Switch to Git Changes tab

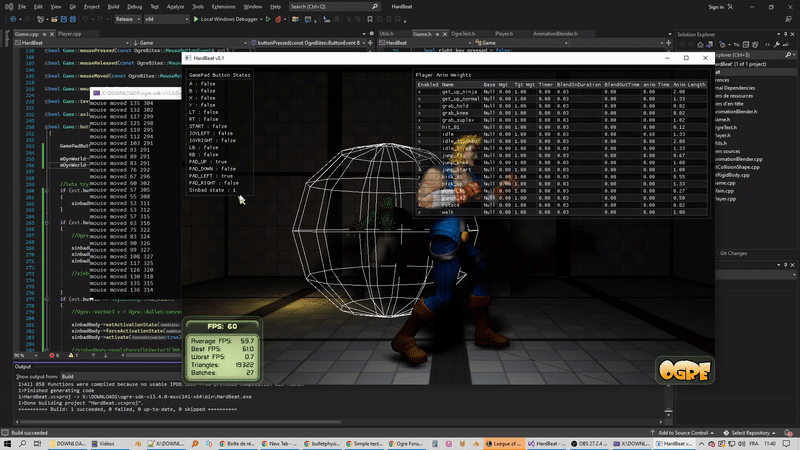point(733,254)
